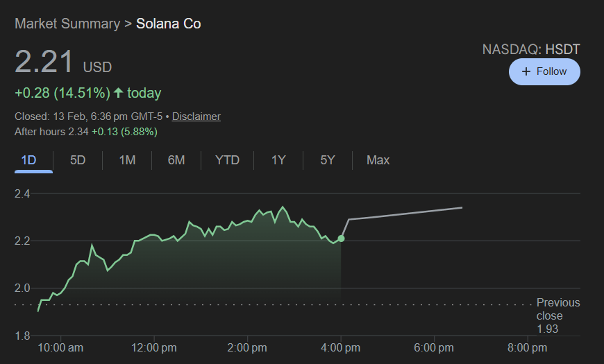Screen dimensions: 604x364
Task: Select the YTD range tab
Action: 227,160
